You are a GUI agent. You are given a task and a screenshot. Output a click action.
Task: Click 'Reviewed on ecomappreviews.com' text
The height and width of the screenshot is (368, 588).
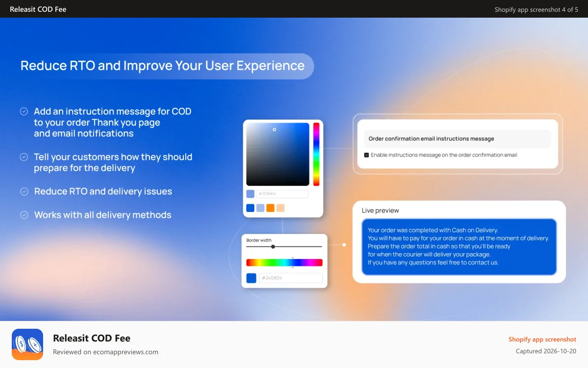pyautogui.click(x=105, y=352)
